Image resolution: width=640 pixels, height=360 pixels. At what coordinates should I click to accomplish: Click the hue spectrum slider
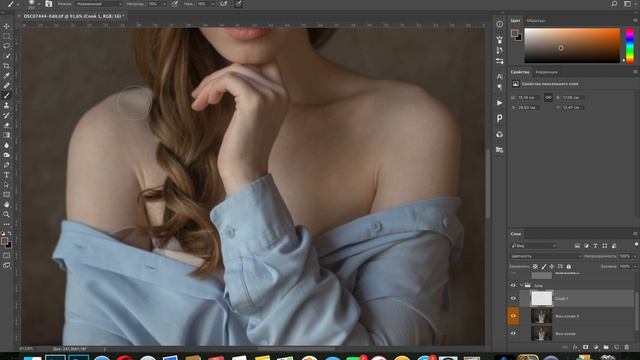630,46
